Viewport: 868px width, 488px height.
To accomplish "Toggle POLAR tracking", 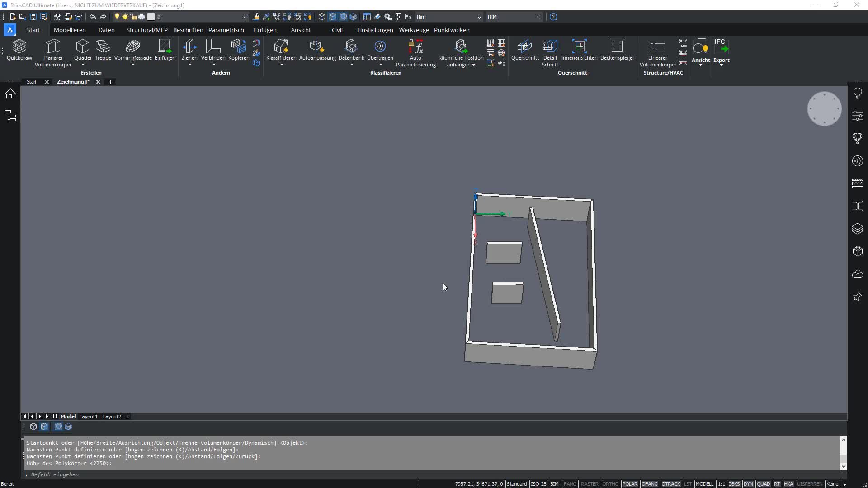I will coord(630,484).
